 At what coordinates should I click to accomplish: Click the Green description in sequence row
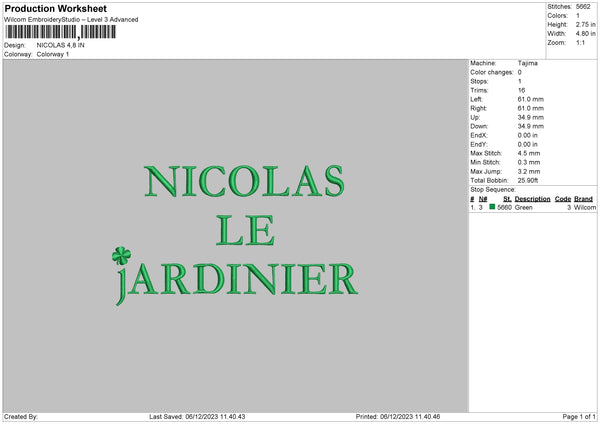(523, 207)
